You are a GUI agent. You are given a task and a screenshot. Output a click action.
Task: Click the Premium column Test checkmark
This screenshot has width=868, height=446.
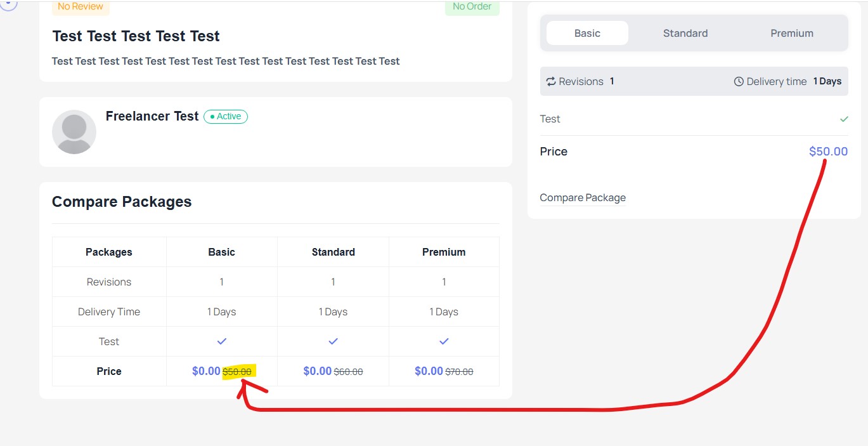[x=444, y=341]
